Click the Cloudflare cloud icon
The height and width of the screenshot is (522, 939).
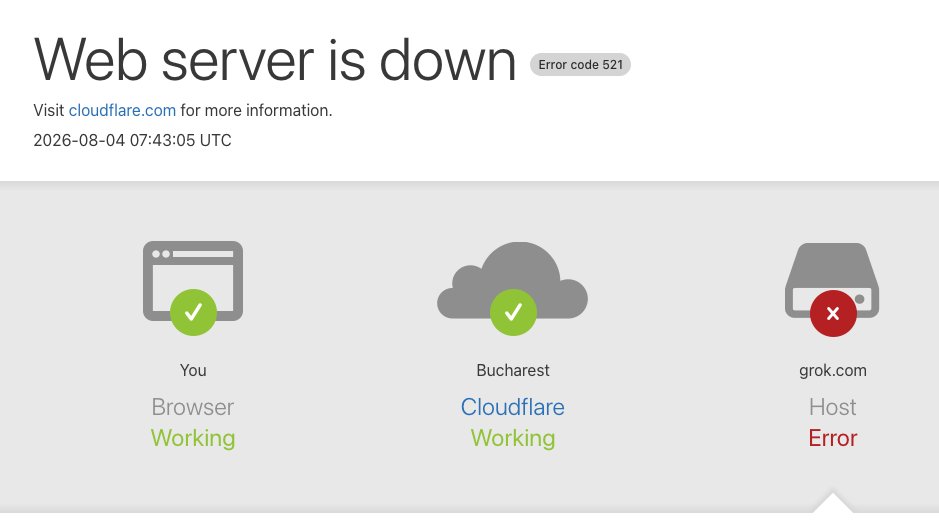coord(513,280)
